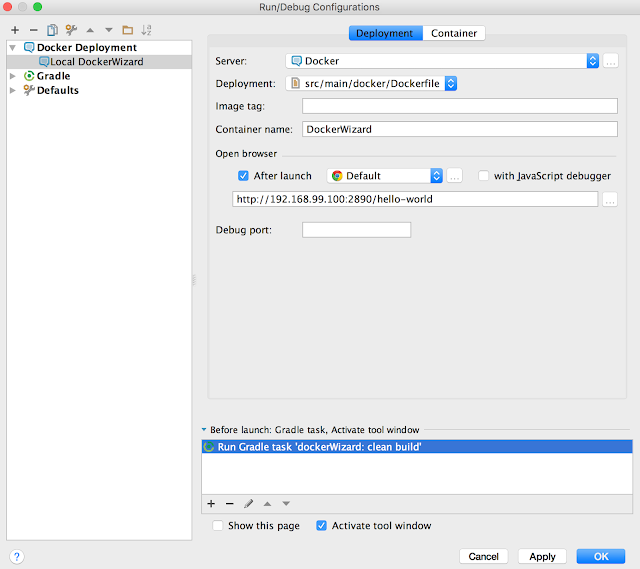Enable the Show this page checkbox
The image size is (640, 569).
tap(218, 526)
